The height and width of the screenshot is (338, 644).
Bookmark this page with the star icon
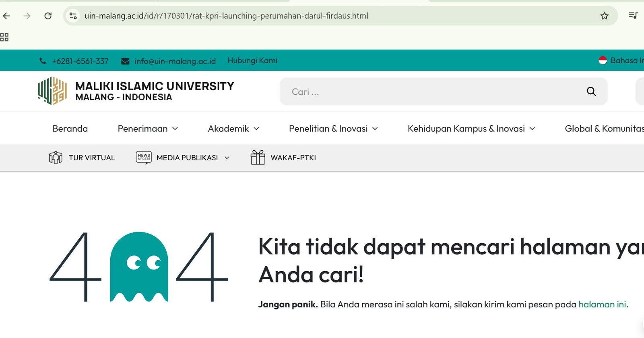point(604,16)
